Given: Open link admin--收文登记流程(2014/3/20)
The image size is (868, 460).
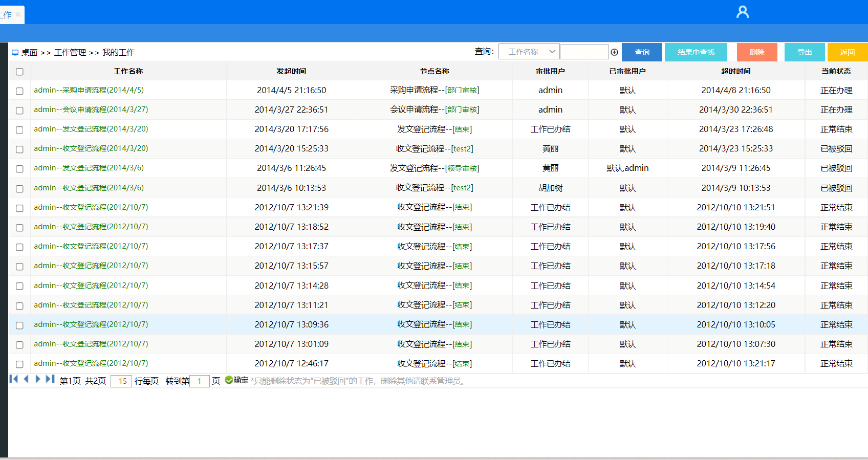Looking at the screenshot, I should click(91, 148).
